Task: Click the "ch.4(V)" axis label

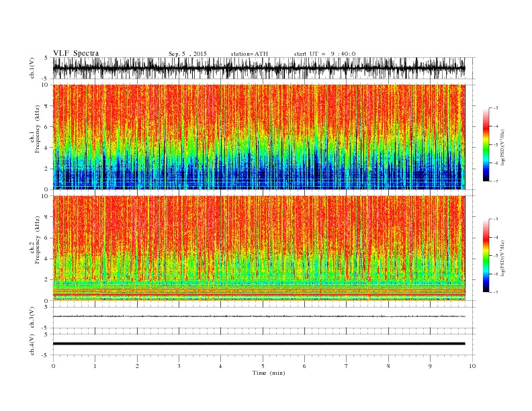Action: pos(32,345)
